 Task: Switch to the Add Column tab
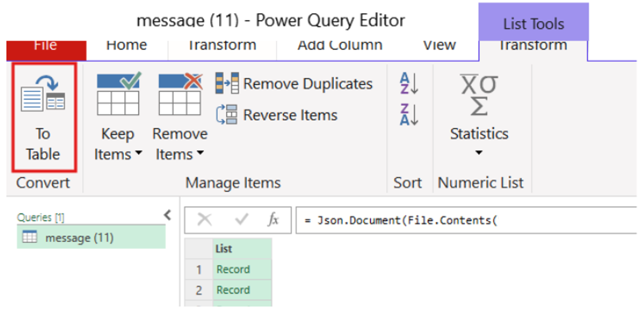tap(340, 46)
